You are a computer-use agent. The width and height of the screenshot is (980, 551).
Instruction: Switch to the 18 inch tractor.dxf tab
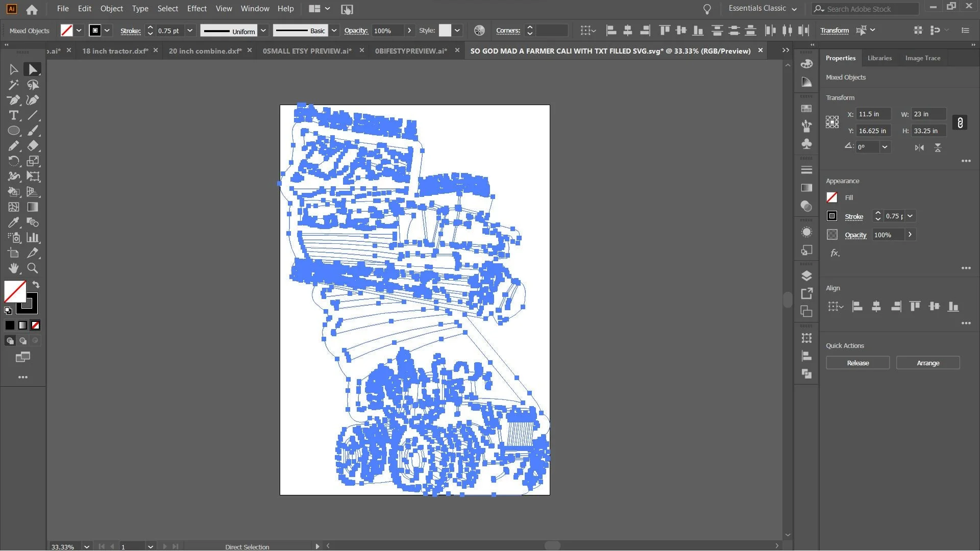(x=115, y=51)
